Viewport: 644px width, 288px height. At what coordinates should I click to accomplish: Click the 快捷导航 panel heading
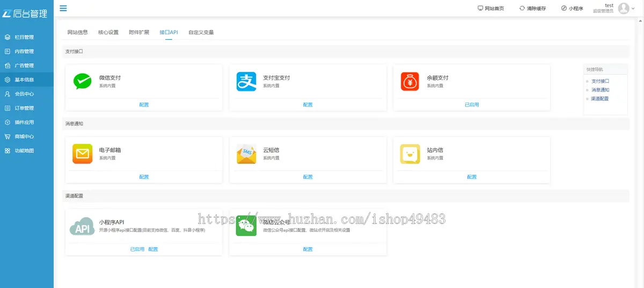(595, 69)
